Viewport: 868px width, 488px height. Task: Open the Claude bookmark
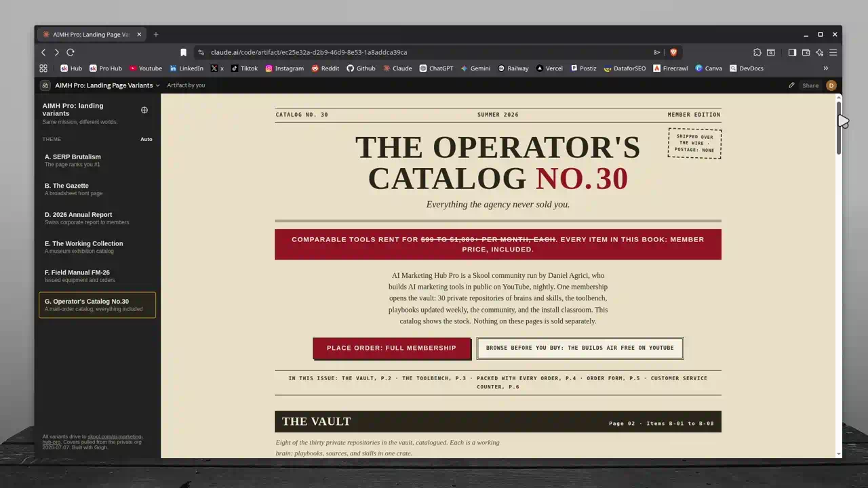pos(397,68)
